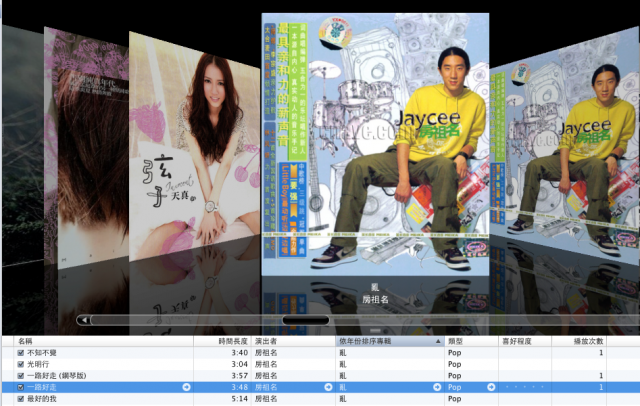Image resolution: width=640 pixels, height=406 pixels.
Task: Select song title 光明行
Action: 38,364
